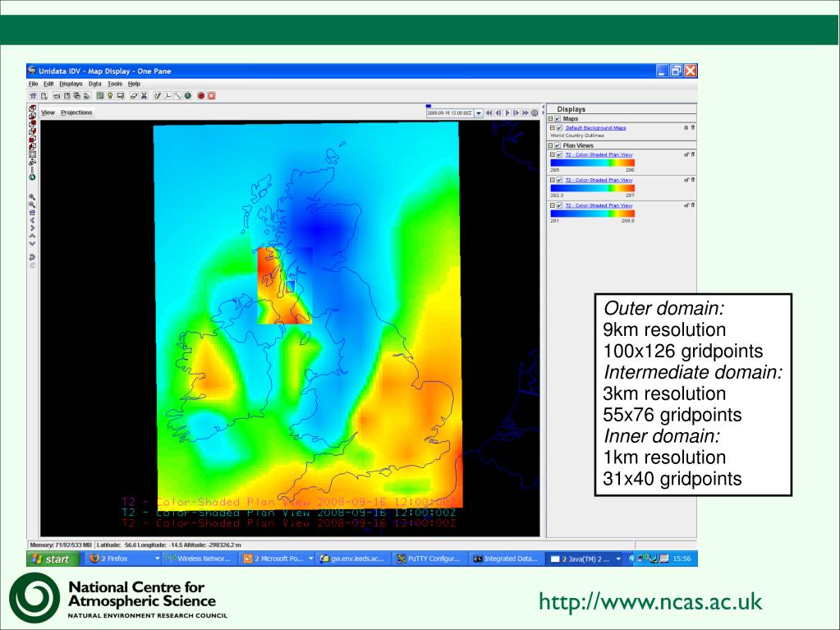Uncheck the Maps category checkbox
This screenshot has height=630, width=840.
(x=558, y=118)
